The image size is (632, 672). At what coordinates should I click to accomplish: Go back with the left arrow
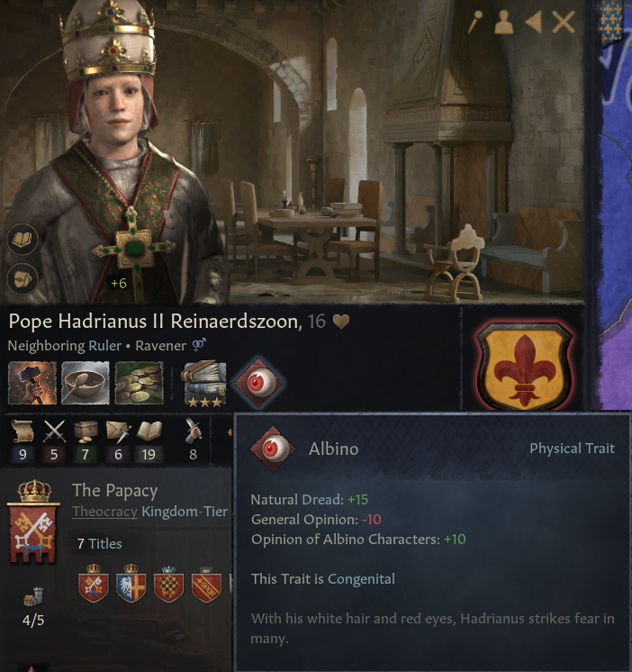pos(534,22)
